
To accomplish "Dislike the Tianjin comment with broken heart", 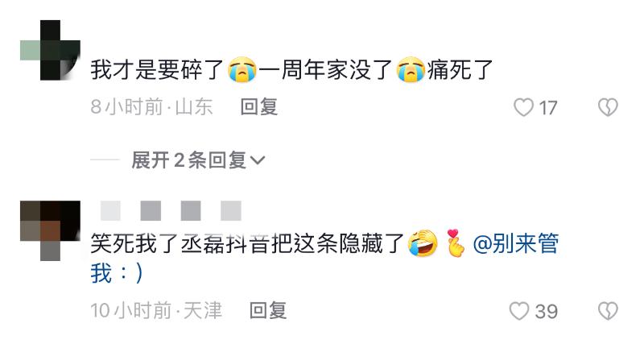I will (x=608, y=311).
